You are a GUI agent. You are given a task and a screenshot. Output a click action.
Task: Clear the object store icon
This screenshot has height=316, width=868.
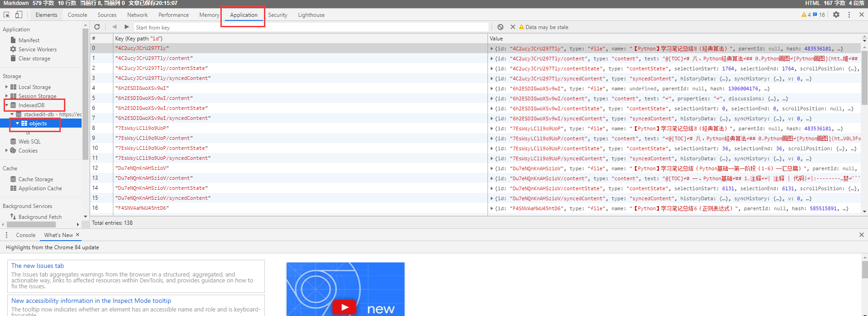[x=500, y=27]
